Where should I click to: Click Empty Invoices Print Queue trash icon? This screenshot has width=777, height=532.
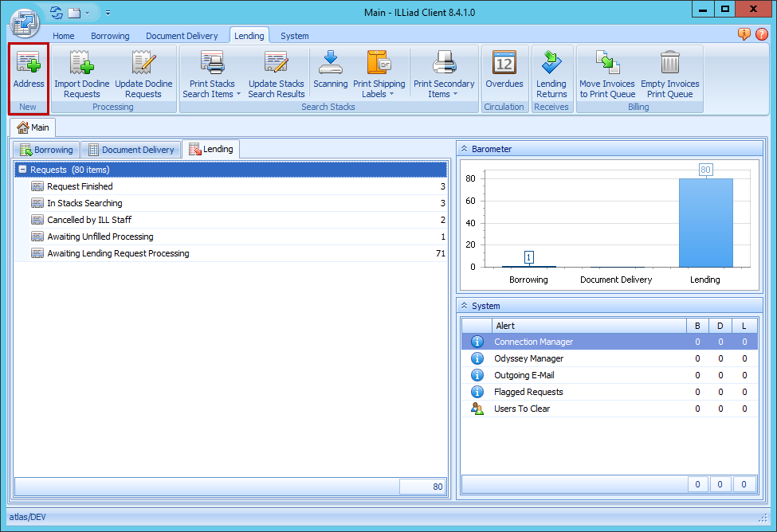(670, 64)
